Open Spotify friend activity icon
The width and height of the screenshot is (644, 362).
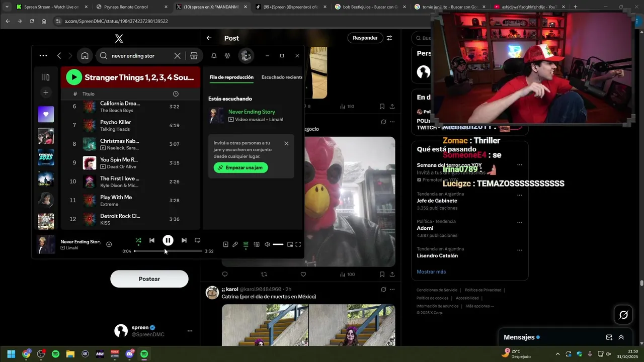(228, 56)
